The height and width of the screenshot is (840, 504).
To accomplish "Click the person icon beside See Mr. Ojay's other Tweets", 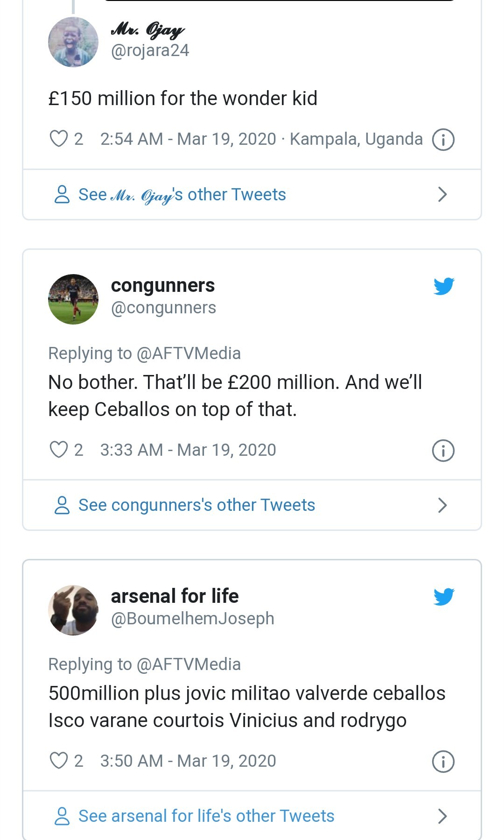I will click(61, 194).
